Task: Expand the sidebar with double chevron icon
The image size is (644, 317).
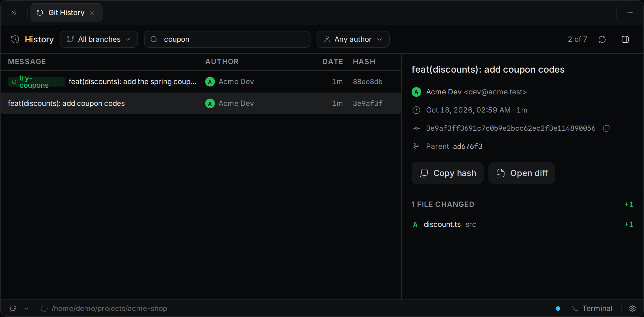Action: (14, 13)
